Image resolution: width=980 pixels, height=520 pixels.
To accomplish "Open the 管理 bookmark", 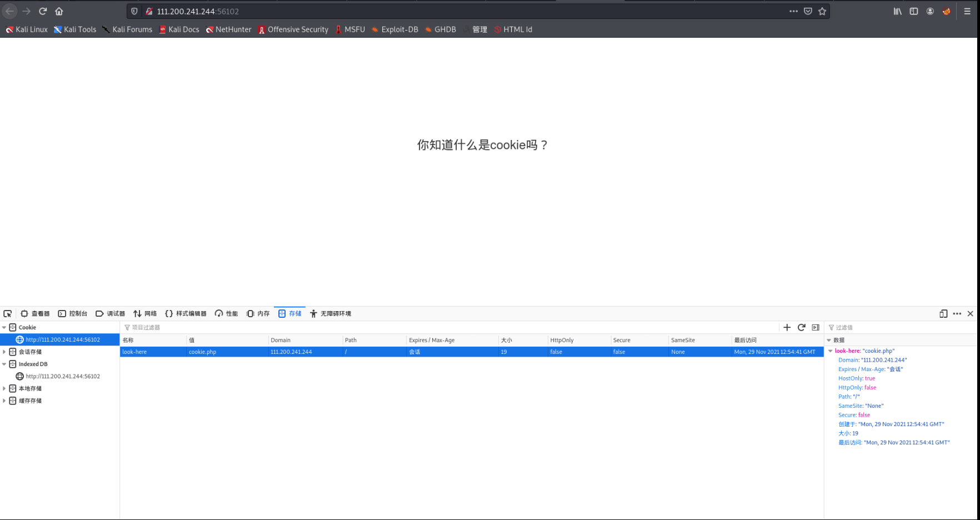I will tap(475, 29).
